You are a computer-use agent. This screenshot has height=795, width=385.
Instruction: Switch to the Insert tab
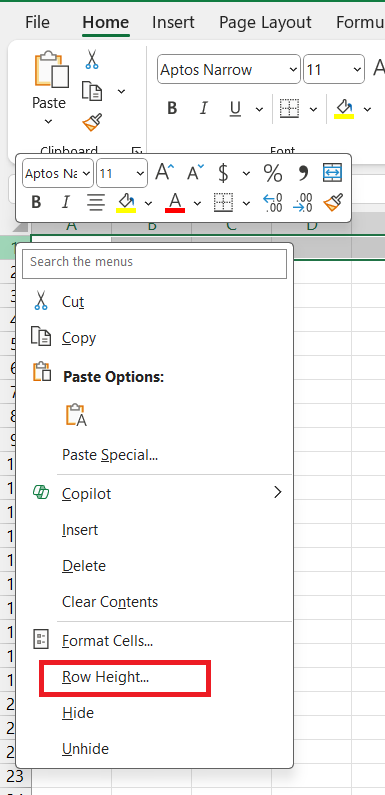[173, 22]
